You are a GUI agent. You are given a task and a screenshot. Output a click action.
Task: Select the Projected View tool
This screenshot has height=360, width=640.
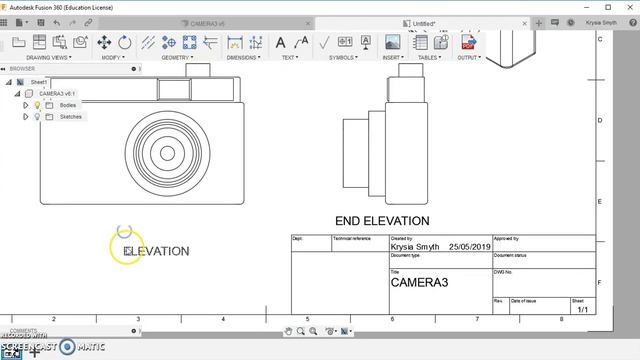click(x=39, y=42)
